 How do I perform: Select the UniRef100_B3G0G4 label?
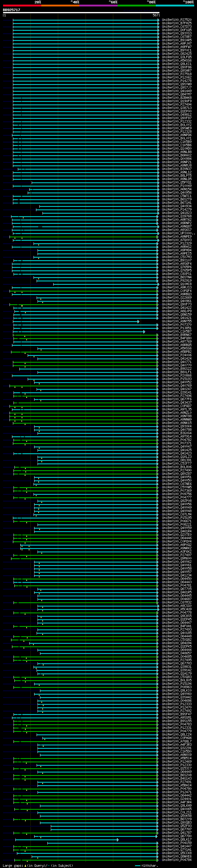point(177,433)
